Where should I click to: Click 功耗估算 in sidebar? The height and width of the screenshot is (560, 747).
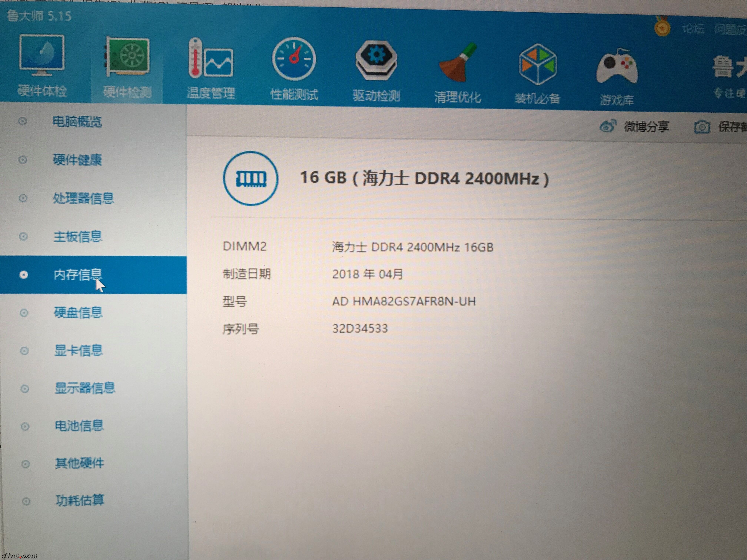tap(80, 500)
